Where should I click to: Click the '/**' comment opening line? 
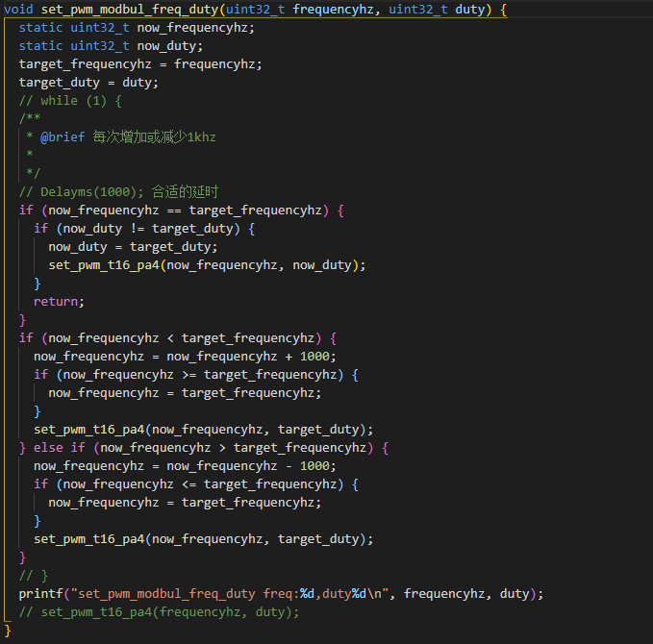click(30, 118)
